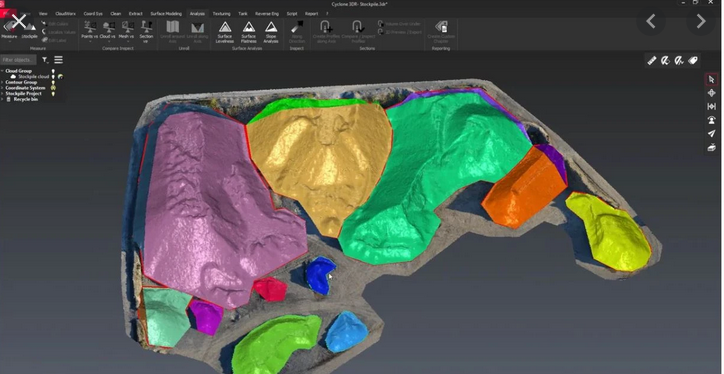The height and width of the screenshot is (374, 724).
Task: Click the ruler measure icon in viewport toolbar
Action: 652,60
